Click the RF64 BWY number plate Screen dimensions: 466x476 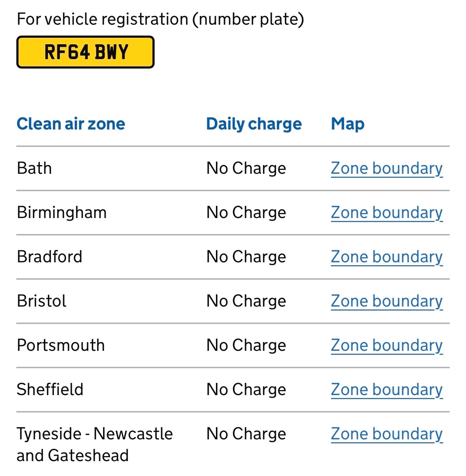point(86,52)
